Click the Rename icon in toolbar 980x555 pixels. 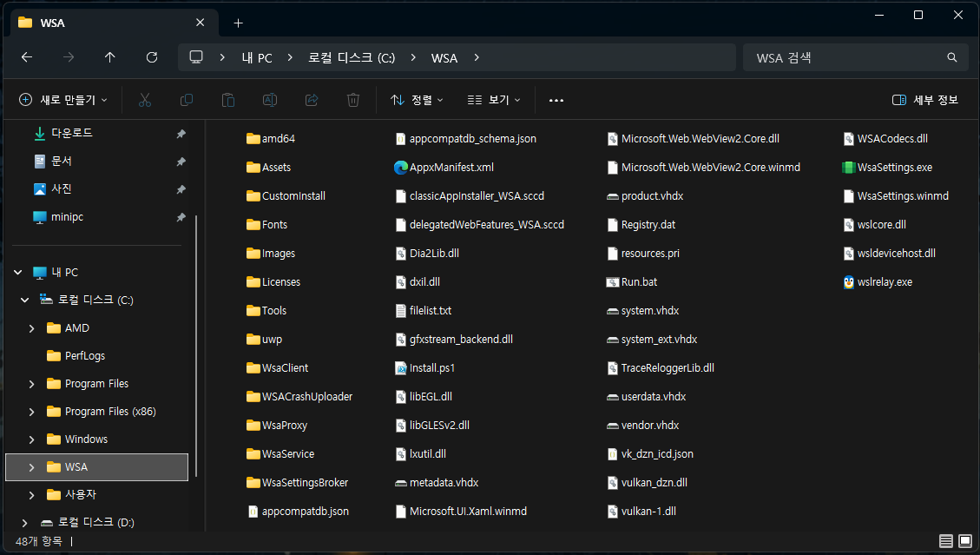tap(270, 100)
